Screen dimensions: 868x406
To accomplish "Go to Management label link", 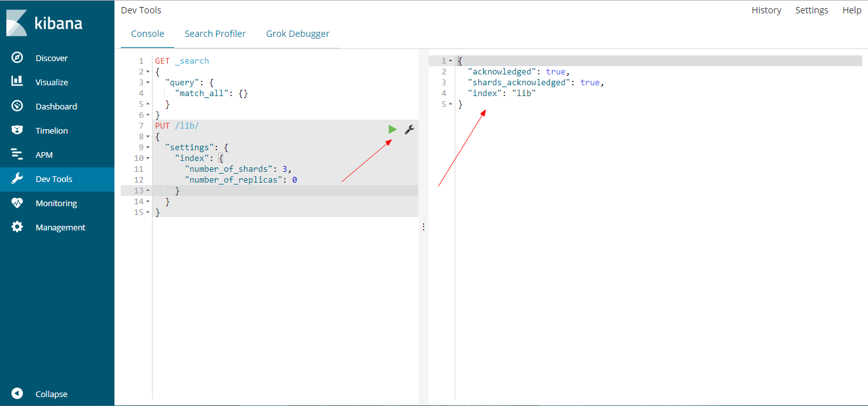I will point(60,227).
